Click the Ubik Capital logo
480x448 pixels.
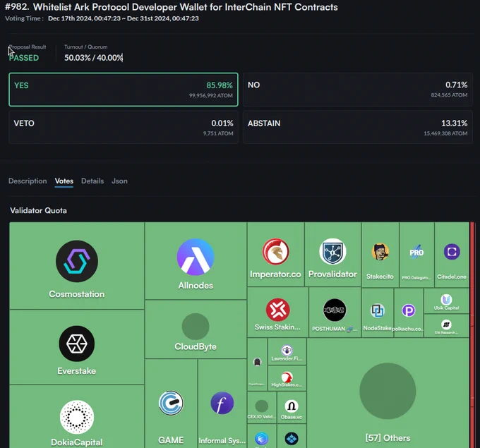(x=446, y=299)
